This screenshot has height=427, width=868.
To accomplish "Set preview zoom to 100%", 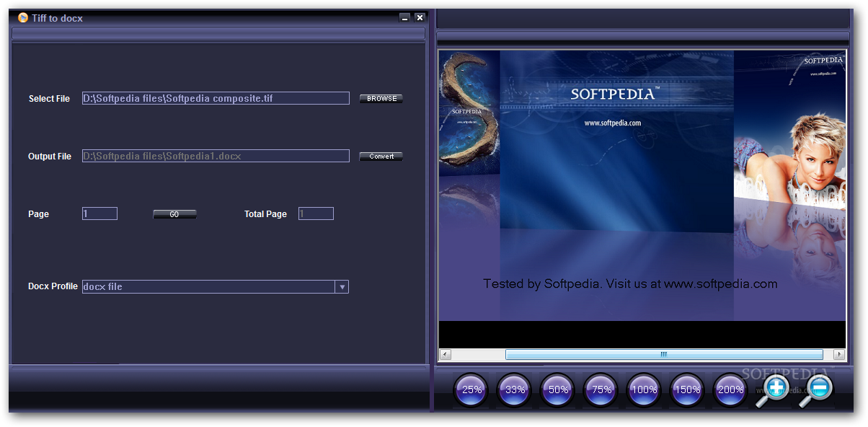I will 645,389.
